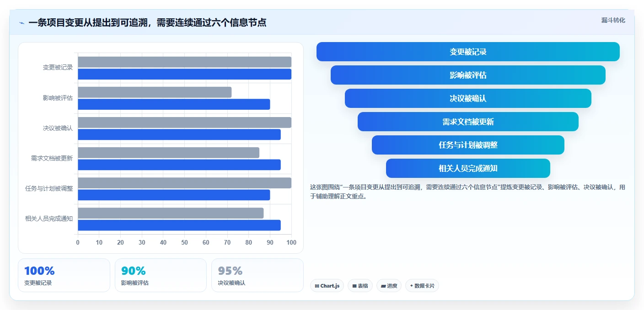
Task: Click the blue bar for 相关人员完成通知
Action: click(179, 225)
